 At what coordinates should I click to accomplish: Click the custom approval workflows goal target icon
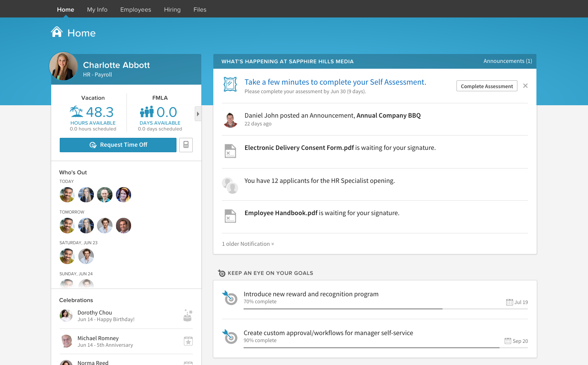point(230,337)
